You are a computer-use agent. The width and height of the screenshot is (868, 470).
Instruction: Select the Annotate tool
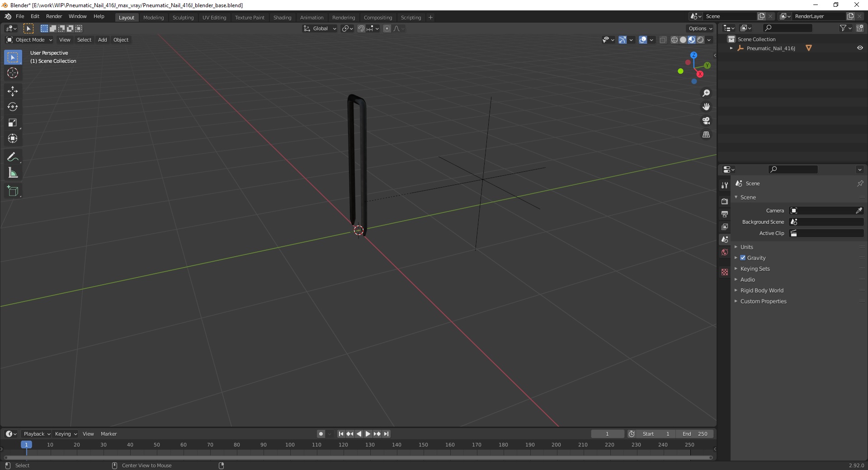13,157
